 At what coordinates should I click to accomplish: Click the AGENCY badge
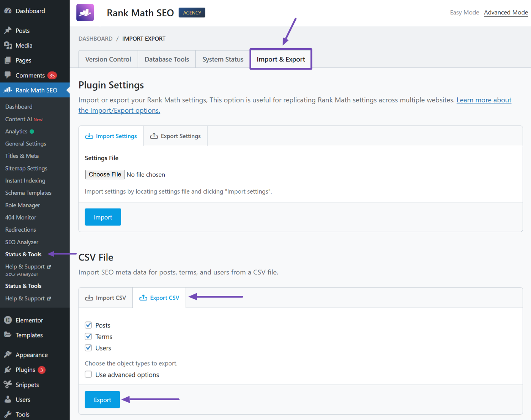coord(192,13)
